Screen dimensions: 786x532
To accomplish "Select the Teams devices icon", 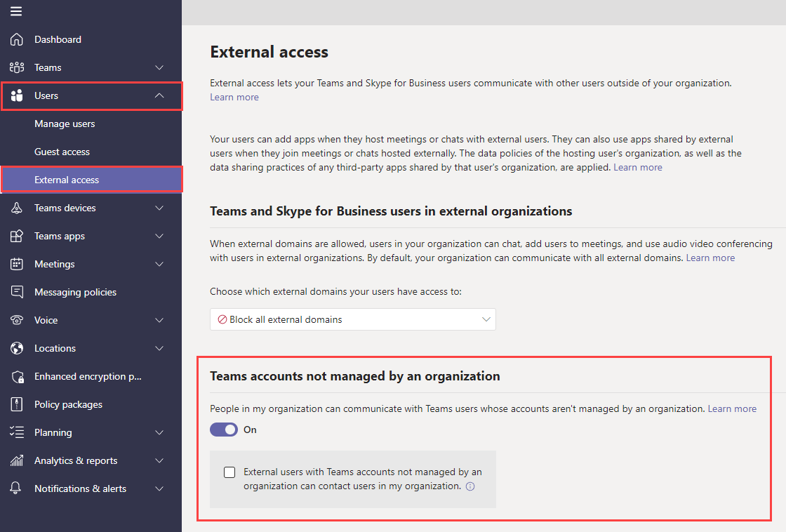I will tap(15, 208).
